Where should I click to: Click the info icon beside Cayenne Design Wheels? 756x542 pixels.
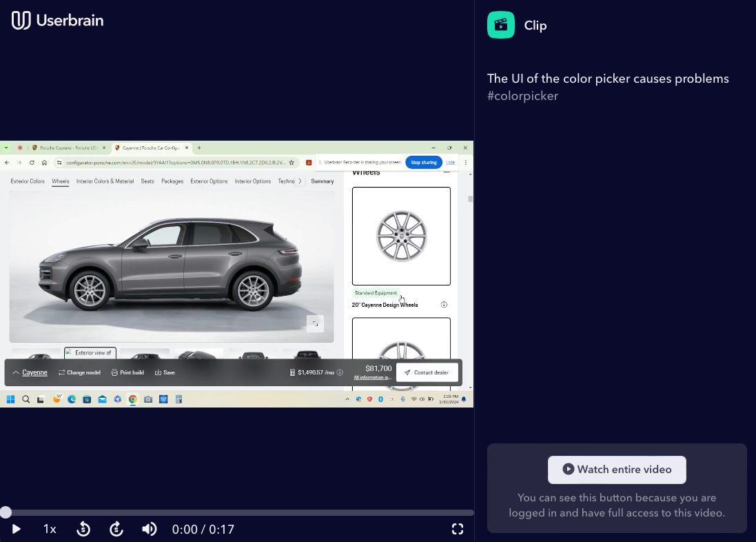pyautogui.click(x=444, y=305)
